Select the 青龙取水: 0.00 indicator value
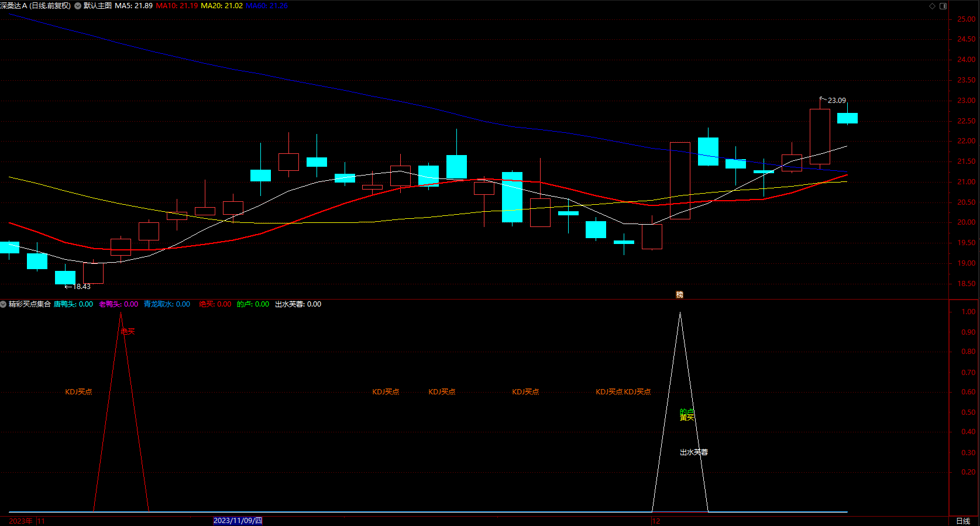The image size is (980, 526). pyautogui.click(x=167, y=304)
